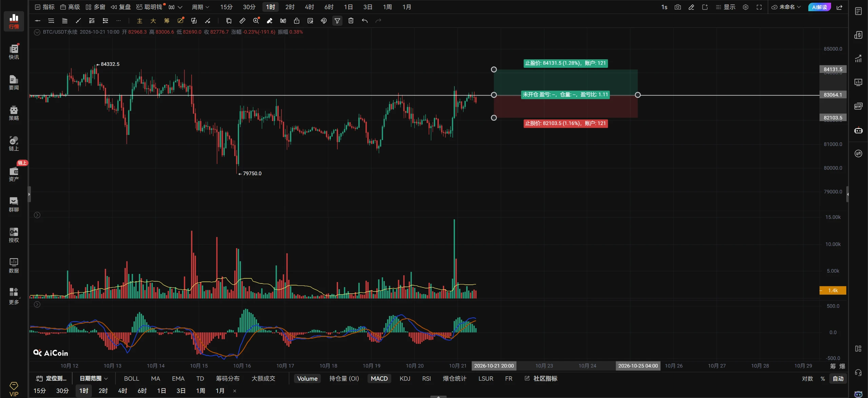The height and width of the screenshot is (398, 868).
Task: Click the AI解读 button
Action: [820, 7]
